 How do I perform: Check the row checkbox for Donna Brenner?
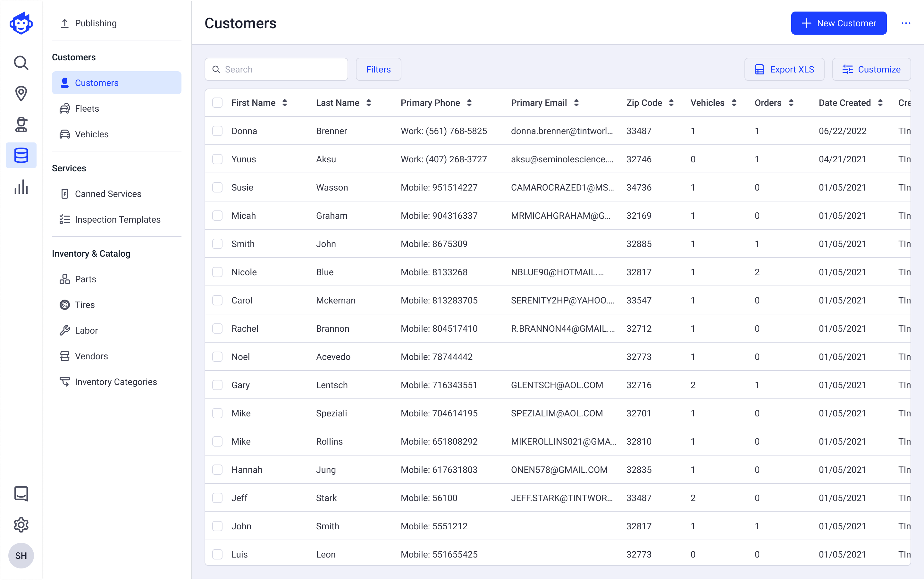217,131
